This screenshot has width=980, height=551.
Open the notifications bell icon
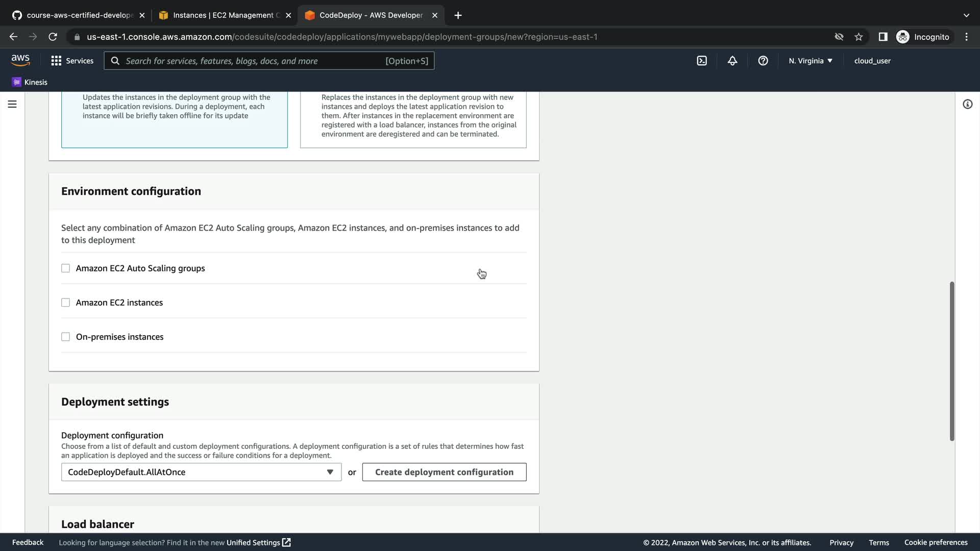point(732,61)
